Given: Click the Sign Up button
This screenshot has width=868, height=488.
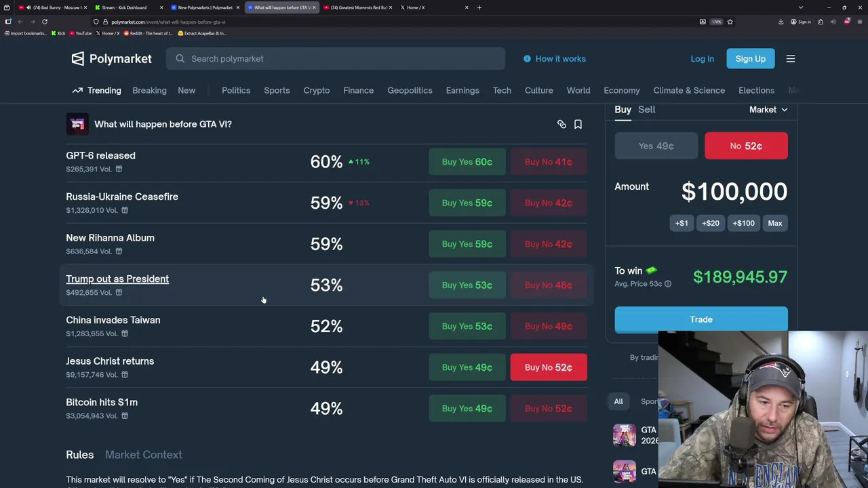Looking at the screenshot, I should 751,58.
